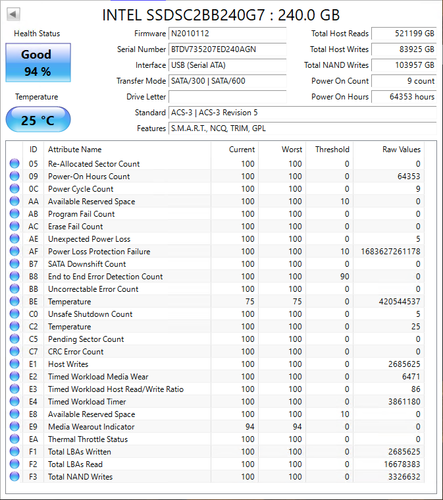The height and width of the screenshot is (500, 443).
Task: Click status orb for Power Cycle Count
Action: click(x=14, y=189)
